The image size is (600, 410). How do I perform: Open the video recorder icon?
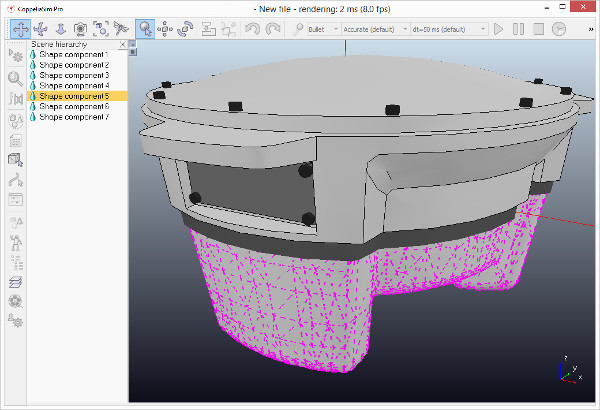coord(16,301)
